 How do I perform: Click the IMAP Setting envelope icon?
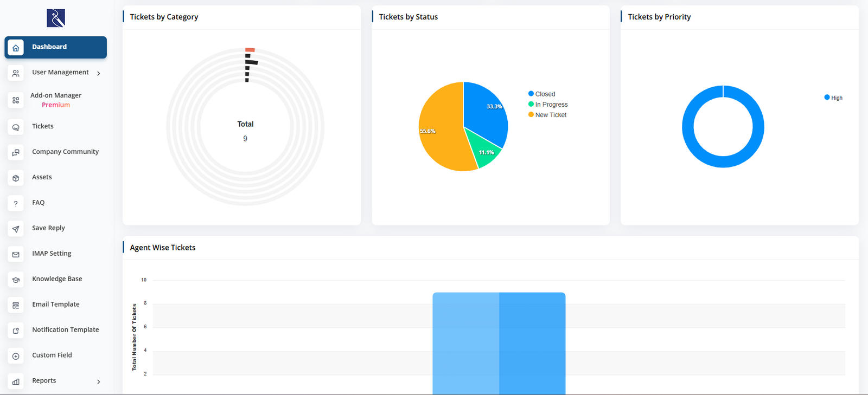pos(16,255)
